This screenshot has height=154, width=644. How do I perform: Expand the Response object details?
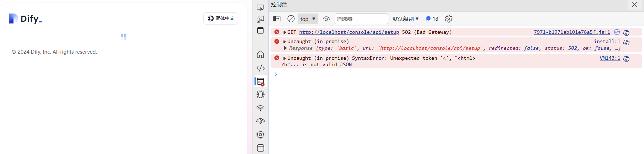pyautogui.click(x=285, y=48)
